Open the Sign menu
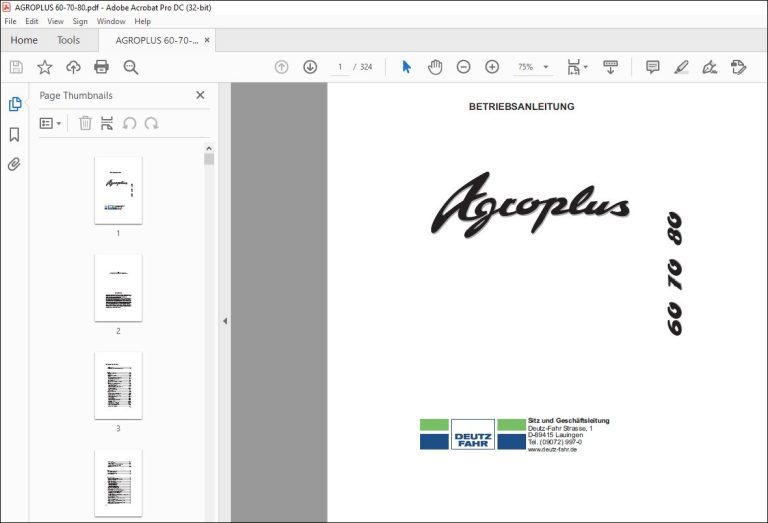The image size is (768, 523). pos(80,22)
